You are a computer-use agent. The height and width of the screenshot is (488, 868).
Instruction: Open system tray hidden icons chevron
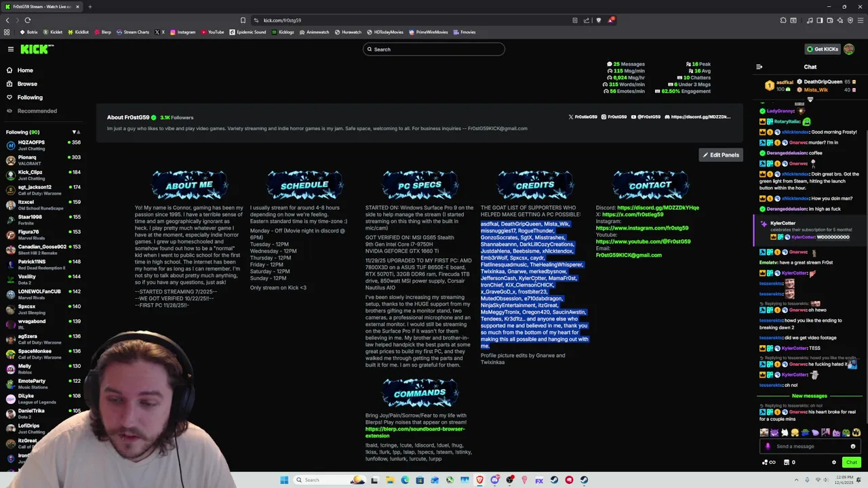coord(795,480)
